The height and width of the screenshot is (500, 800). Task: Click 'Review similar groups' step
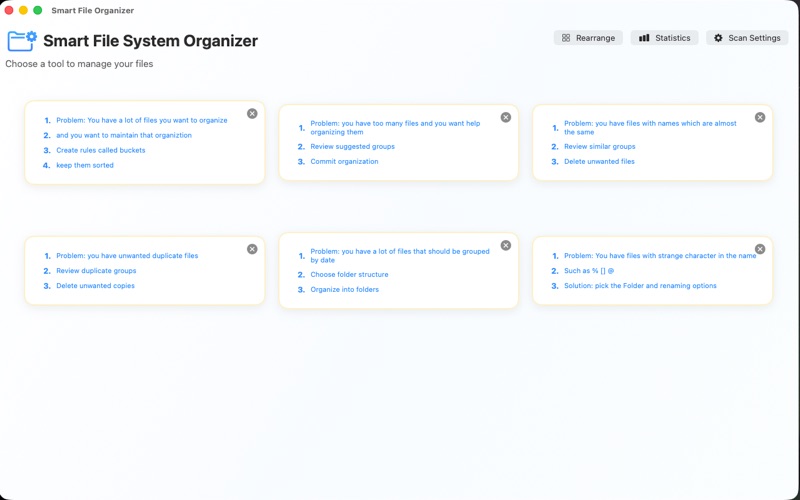pos(599,146)
